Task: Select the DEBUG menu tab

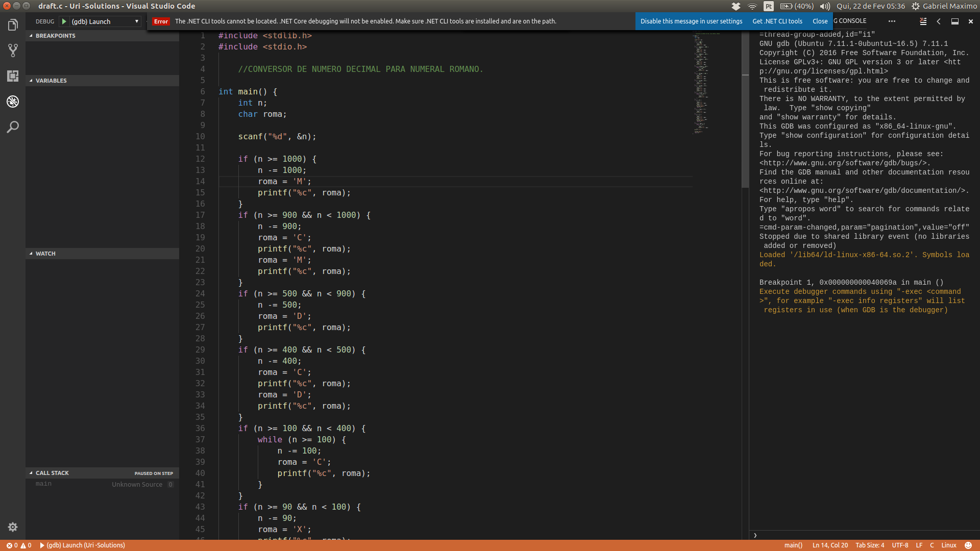Action: pos(44,21)
